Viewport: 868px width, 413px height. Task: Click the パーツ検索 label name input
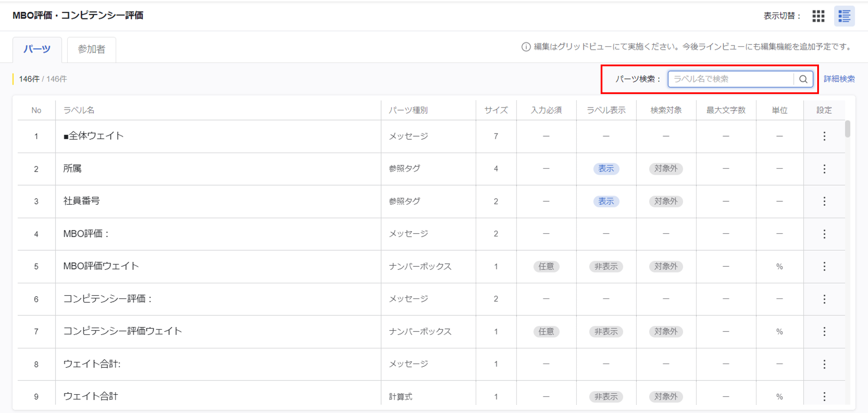731,79
